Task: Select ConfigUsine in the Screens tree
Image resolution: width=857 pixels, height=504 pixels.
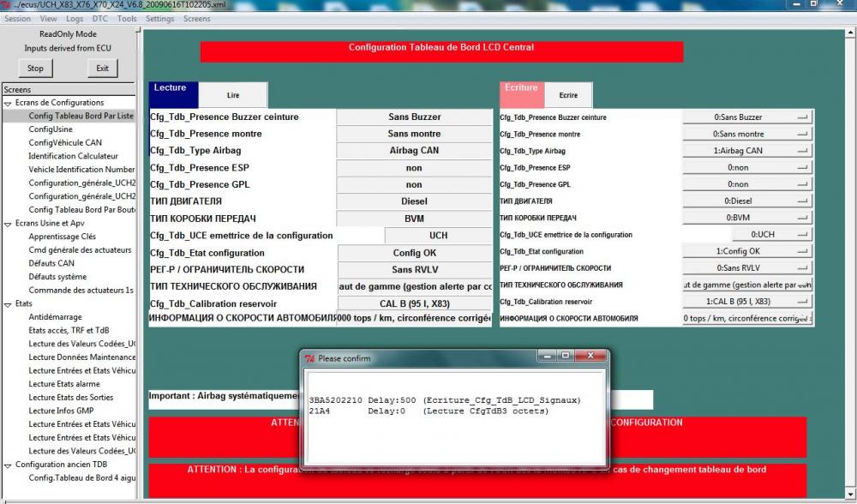Action: click(x=51, y=129)
